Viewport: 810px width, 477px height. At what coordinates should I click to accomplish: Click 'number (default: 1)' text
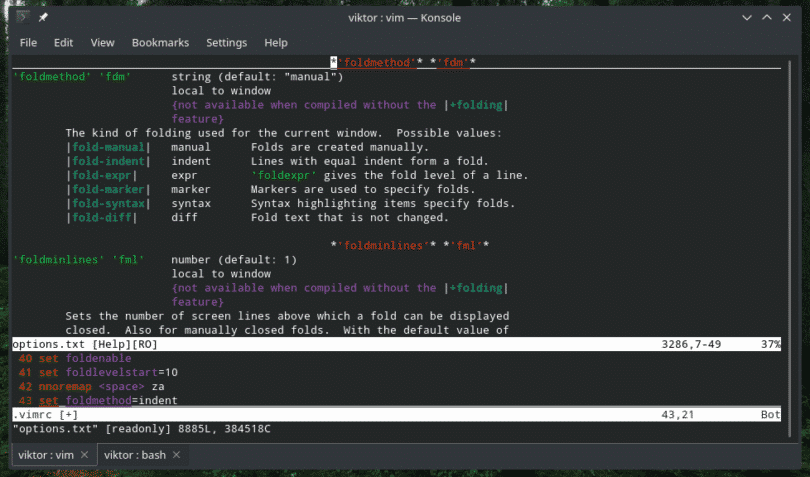(x=234, y=260)
